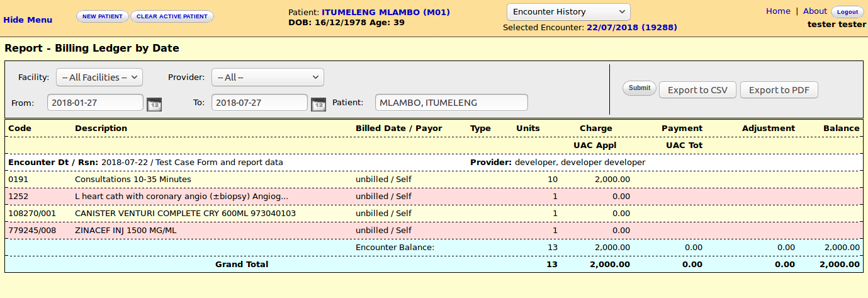Go to the Home link
This screenshot has height=298, width=868.
tap(778, 11)
